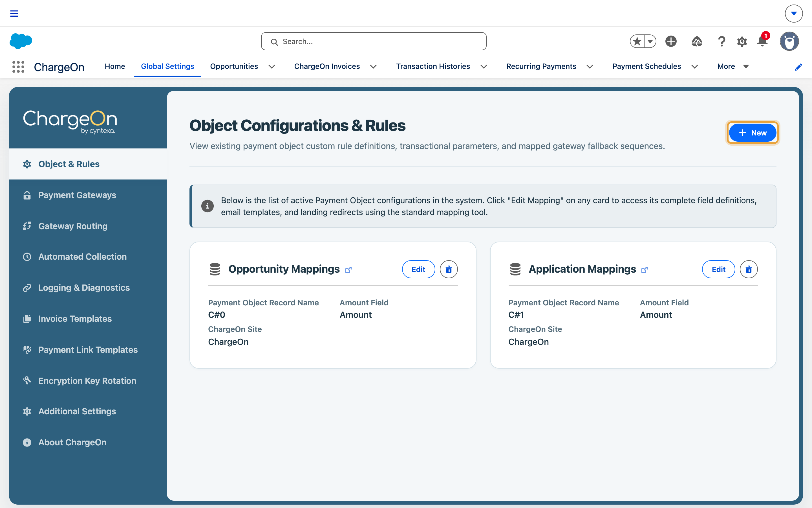Click the ChargeOn by cyntexa logo
This screenshot has height=508, width=812.
(x=70, y=122)
